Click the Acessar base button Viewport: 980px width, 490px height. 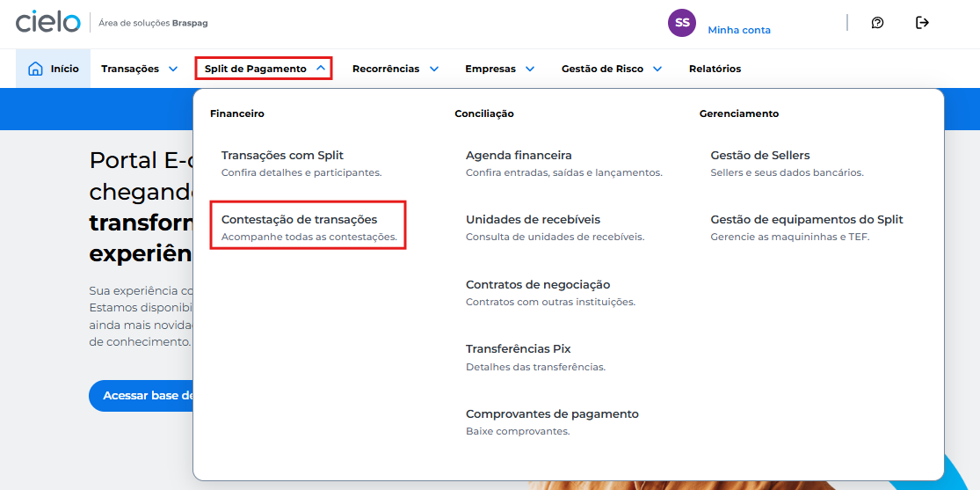click(x=142, y=396)
